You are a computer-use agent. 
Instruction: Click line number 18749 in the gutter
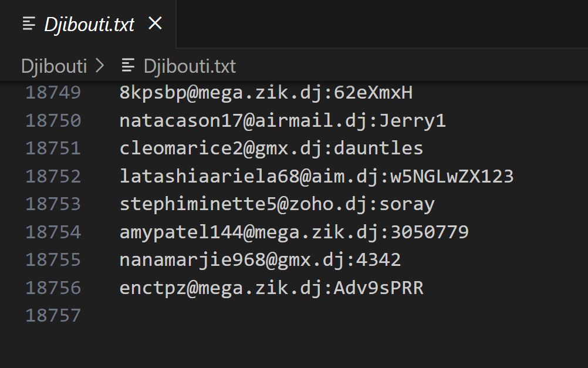coord(53,93)
